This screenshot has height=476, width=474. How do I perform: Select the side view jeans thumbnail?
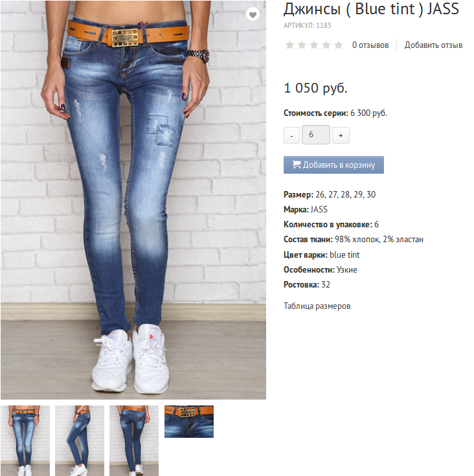80,440
